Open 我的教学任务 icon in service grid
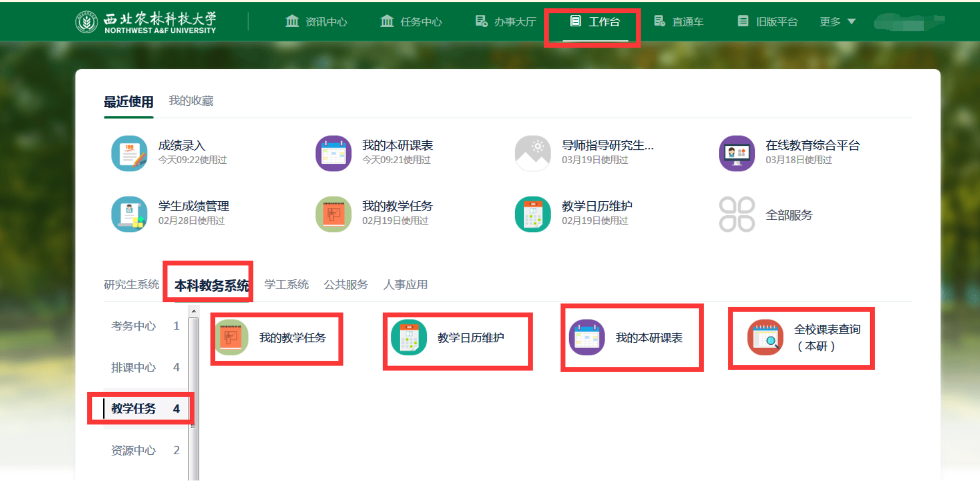 (x=231, y=337)
